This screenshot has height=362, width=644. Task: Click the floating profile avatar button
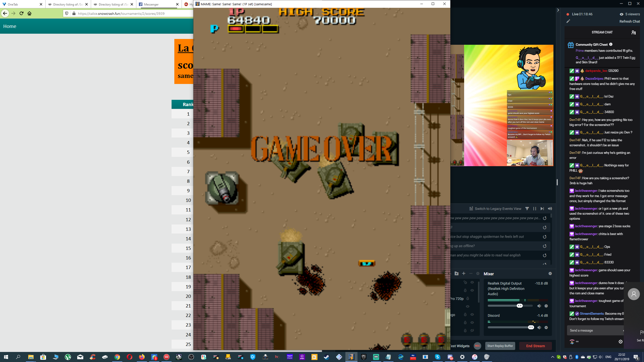coord(634,294)
